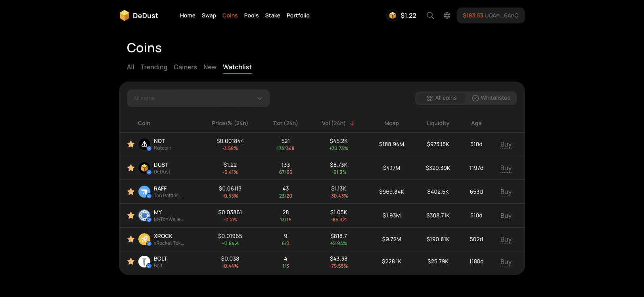Click the Vol (24h) sort arrow
Screen dimensions: 644x297
pos(352,123)
